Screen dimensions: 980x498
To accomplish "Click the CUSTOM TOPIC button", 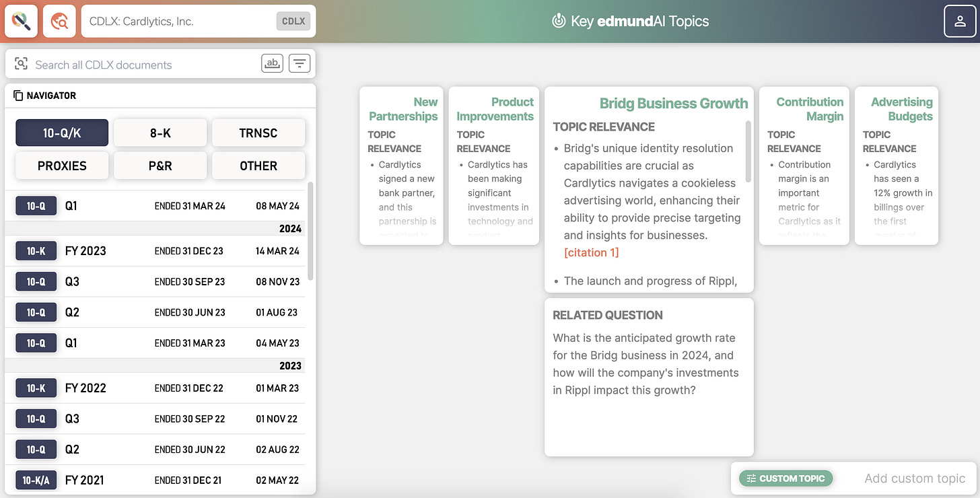I will coord(786,478).
